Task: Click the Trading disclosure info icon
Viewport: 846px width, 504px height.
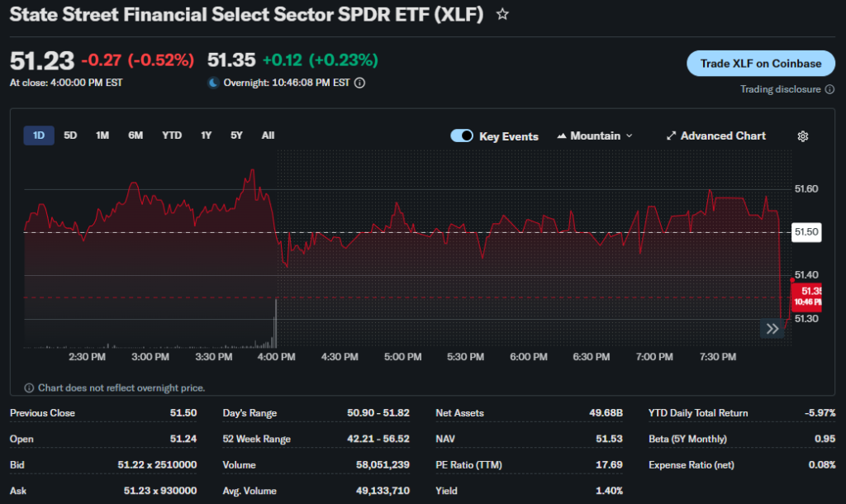Action: [829, 89]
